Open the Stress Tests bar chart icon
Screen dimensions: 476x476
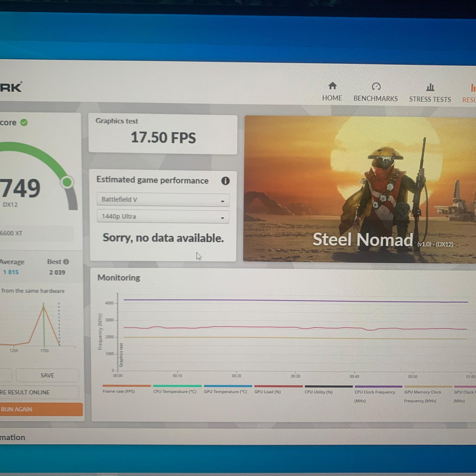pyautogui.click(x=430, y=87)
